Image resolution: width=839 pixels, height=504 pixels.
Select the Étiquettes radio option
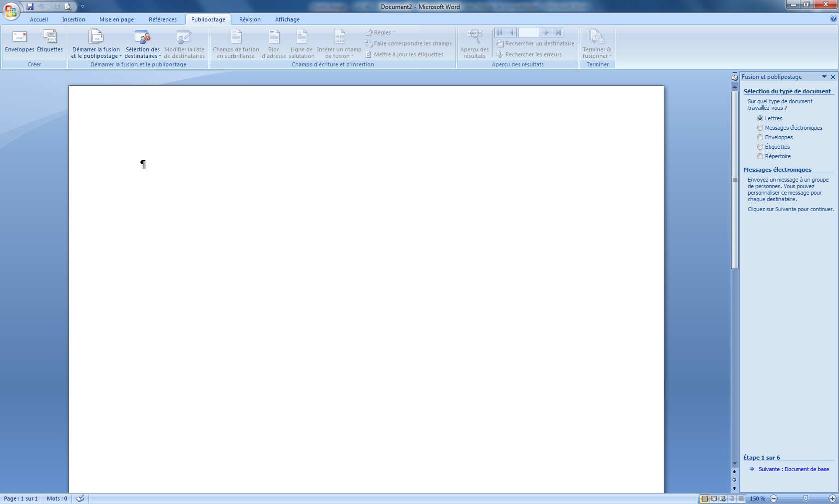click(760, 147)
